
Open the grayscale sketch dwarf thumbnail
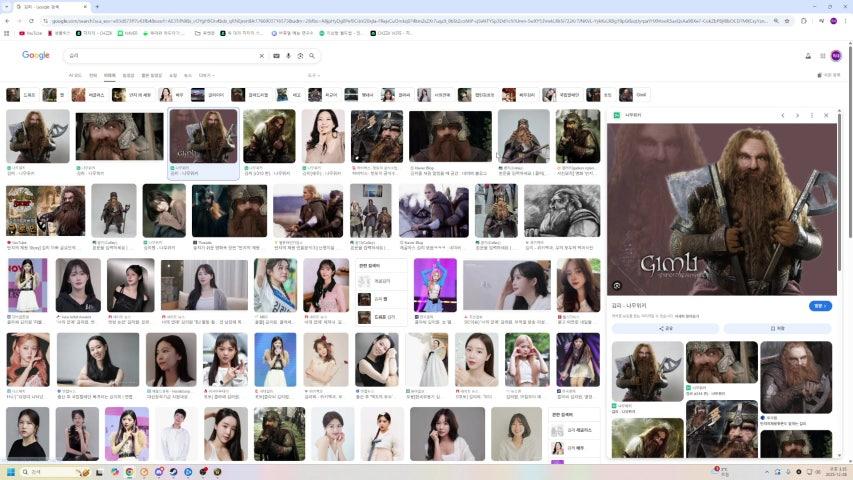tap(563, 211)
